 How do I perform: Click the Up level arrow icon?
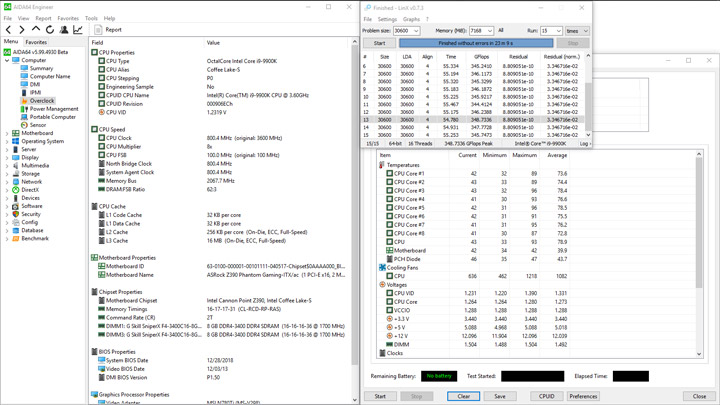pyautogui.click(x=36, y=29)
